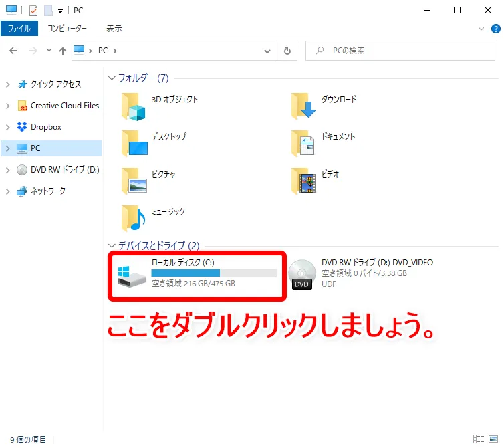This screenshot has height=448, width=504.
Task: Click the PC icon in address bar
Action: [79, 51]
